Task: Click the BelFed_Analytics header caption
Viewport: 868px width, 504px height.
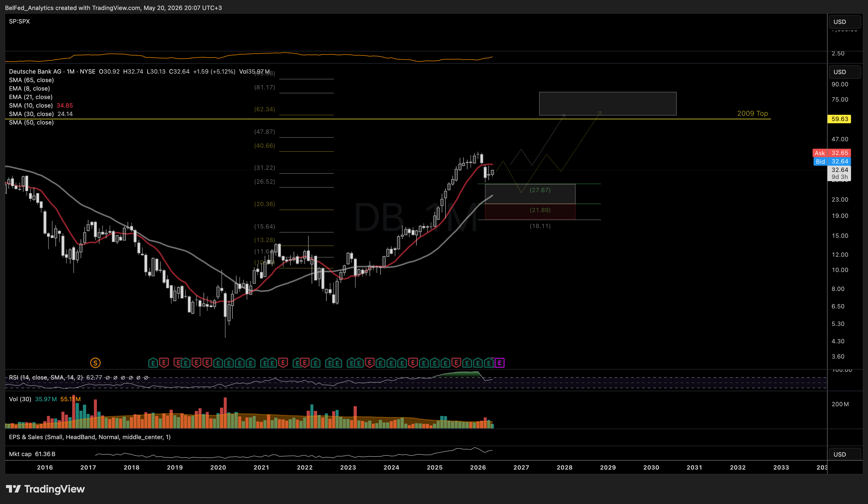Action: click(x=113, y=7)
